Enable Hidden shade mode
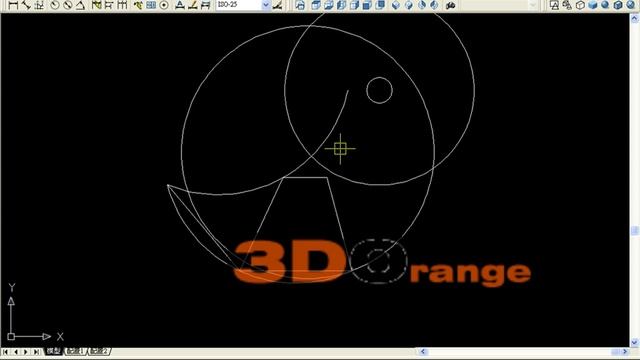The width and height of the screenshot is (640, 360). click(580, 5)
